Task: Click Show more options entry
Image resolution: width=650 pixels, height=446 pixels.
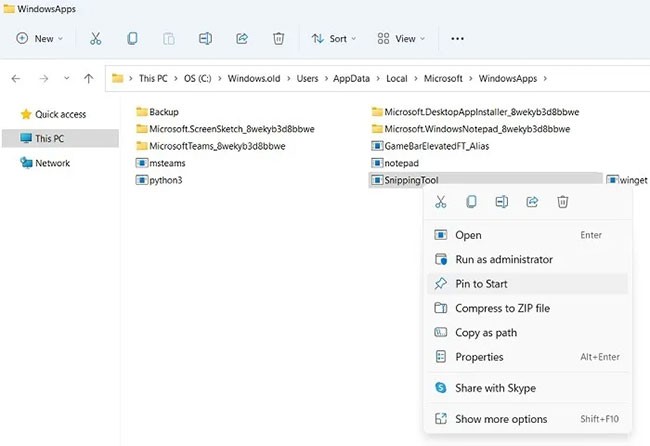Action: [x=501, y=419]
